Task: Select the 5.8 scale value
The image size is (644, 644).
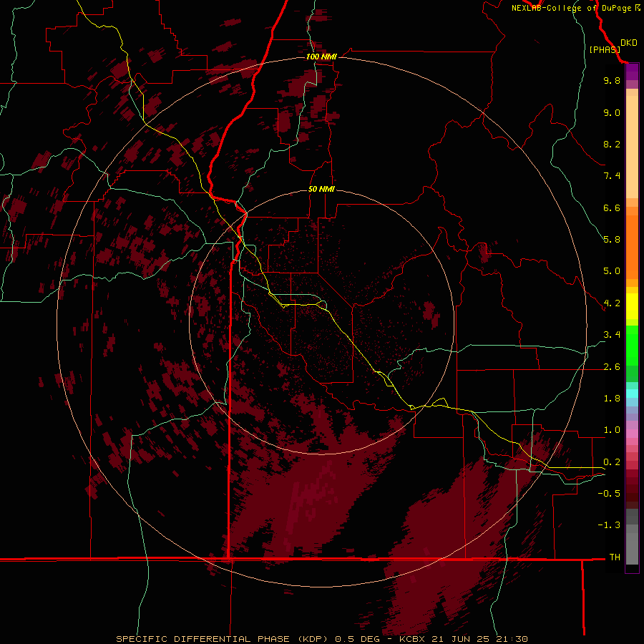Action: pos(612,240)
